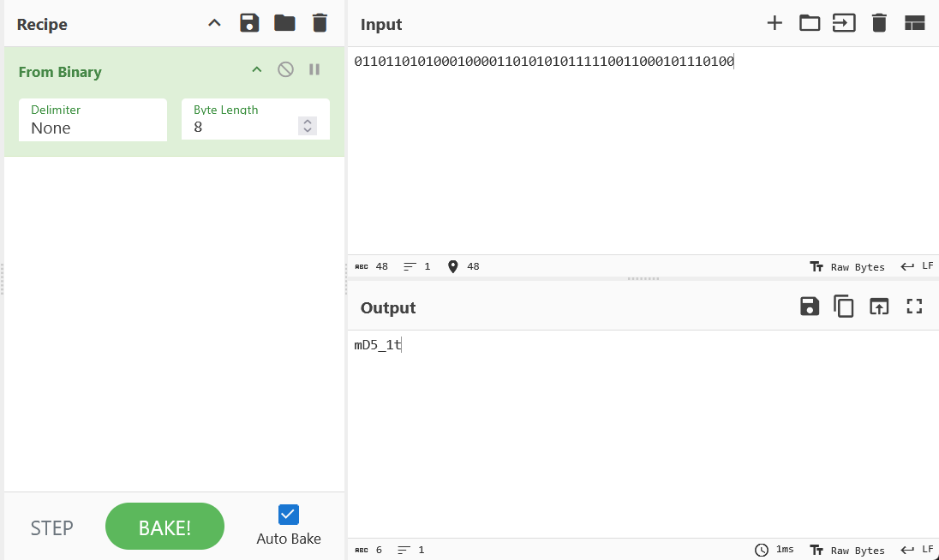
Task: Click the input length count 48
Action: 381,266
